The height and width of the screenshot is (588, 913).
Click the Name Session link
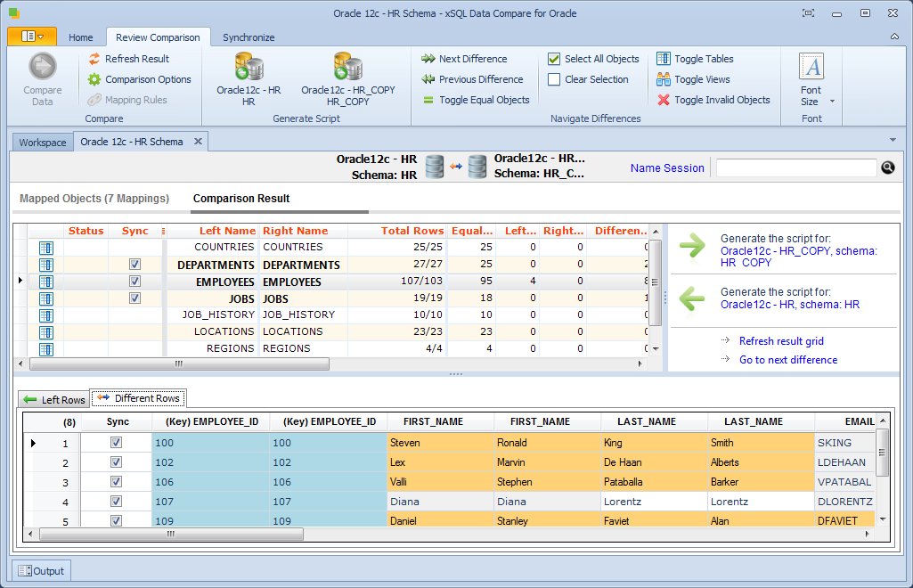667,167
